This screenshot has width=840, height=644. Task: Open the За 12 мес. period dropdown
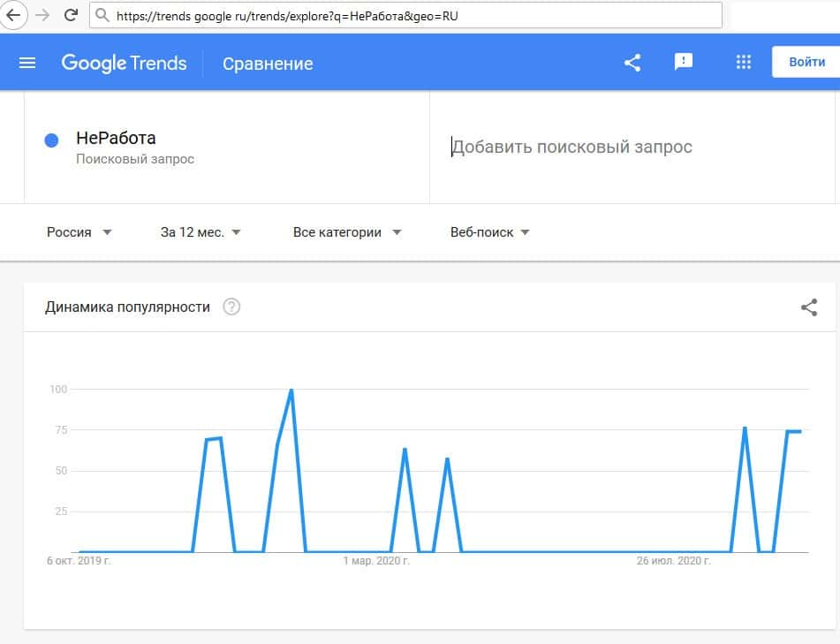(201, 232)
